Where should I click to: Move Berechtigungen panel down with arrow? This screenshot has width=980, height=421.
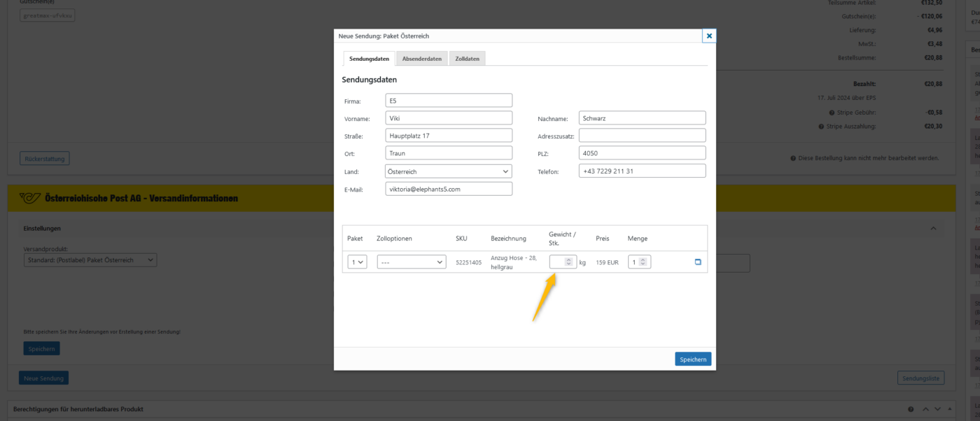tap(938, 409)
